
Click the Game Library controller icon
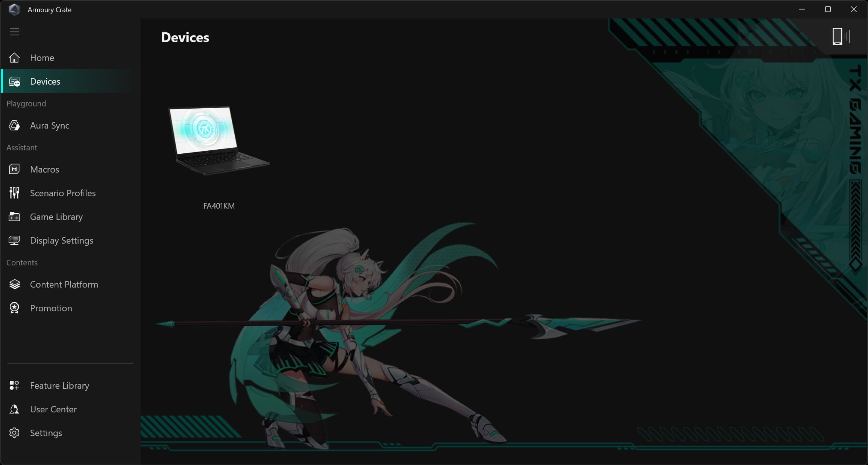click(14, 217)
